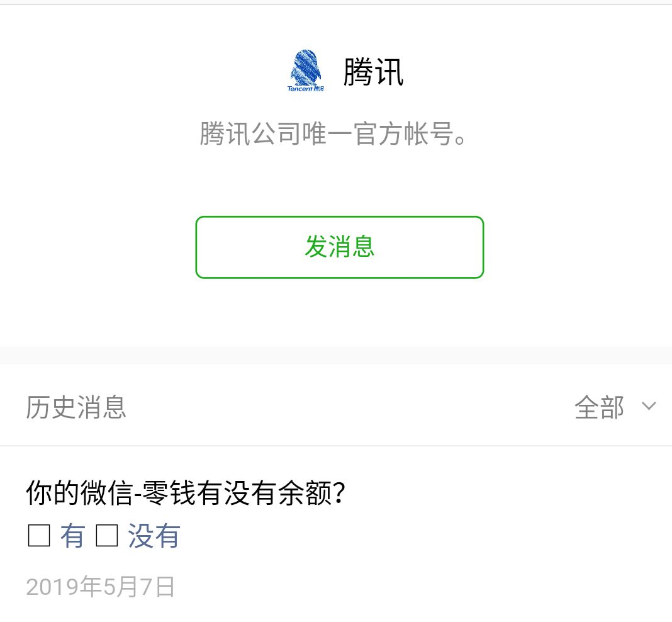Click the description 腾讯公司唯一官方帐号。
The width and height of the screenshot is (672, 622).
click(333, 133)
